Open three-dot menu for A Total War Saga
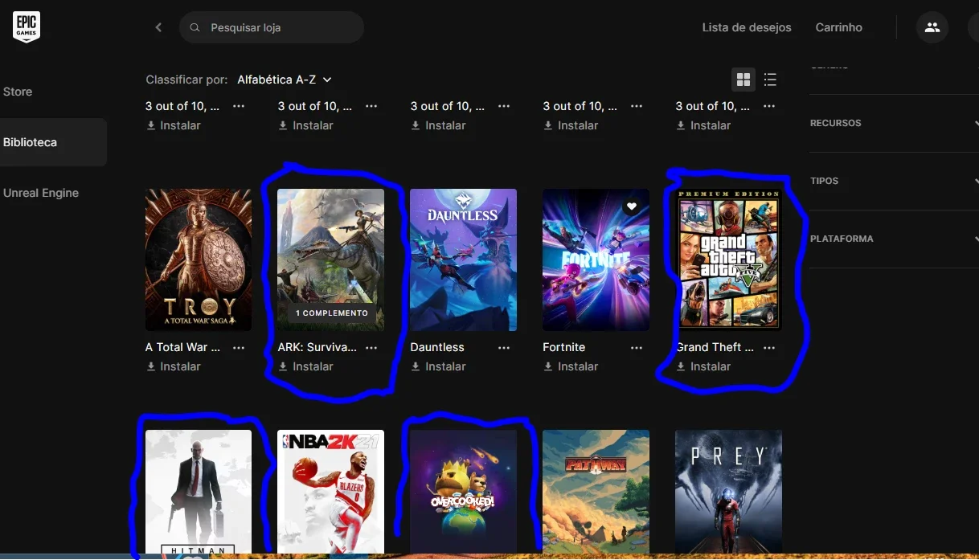 point(239,348)
